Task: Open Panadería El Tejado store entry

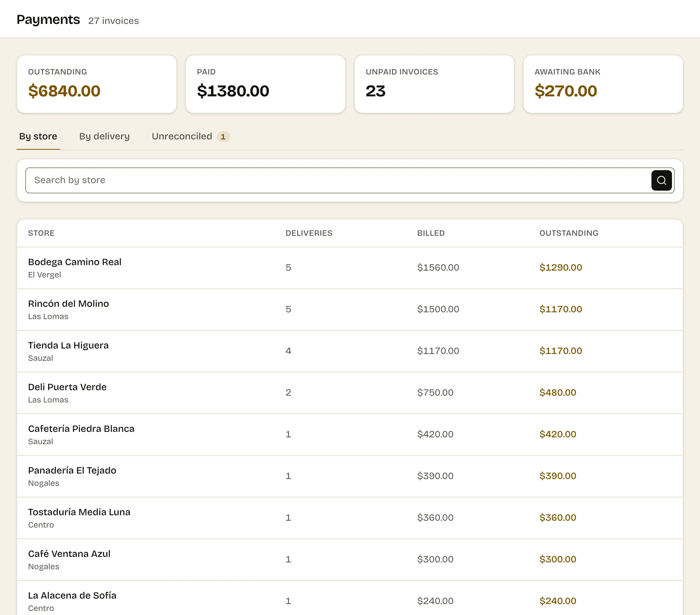Action: pos(350,476)
